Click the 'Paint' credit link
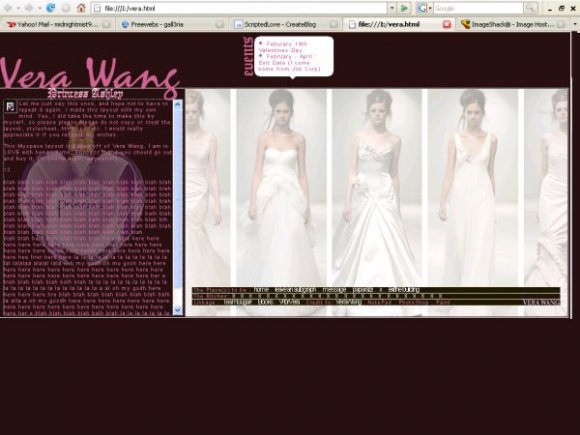Screen dimensions: 580x435 click(443, 302)
